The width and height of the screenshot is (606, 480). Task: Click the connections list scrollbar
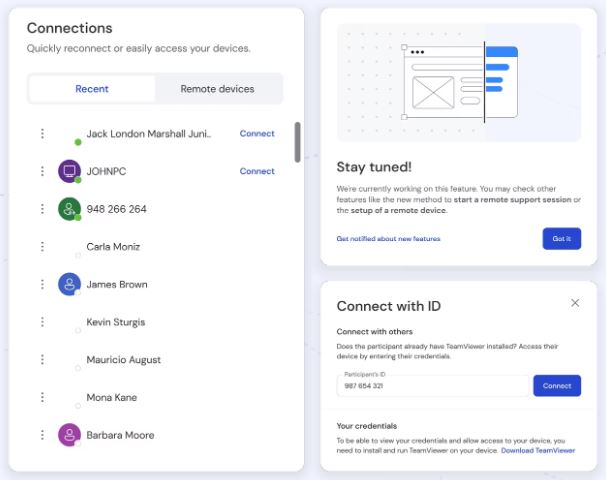point(297,142)
